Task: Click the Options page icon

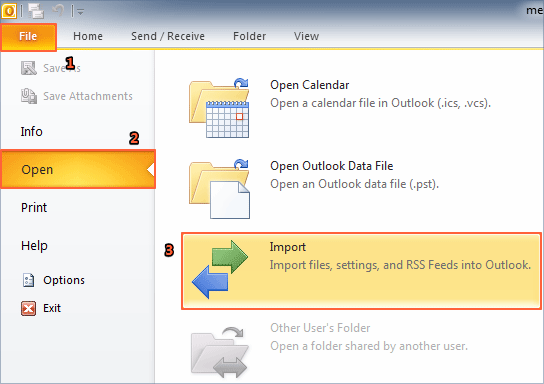Action: (28, 280)
